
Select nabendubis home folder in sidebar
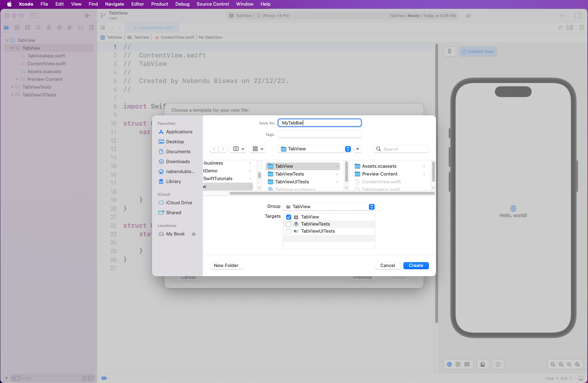pos(177,172)
